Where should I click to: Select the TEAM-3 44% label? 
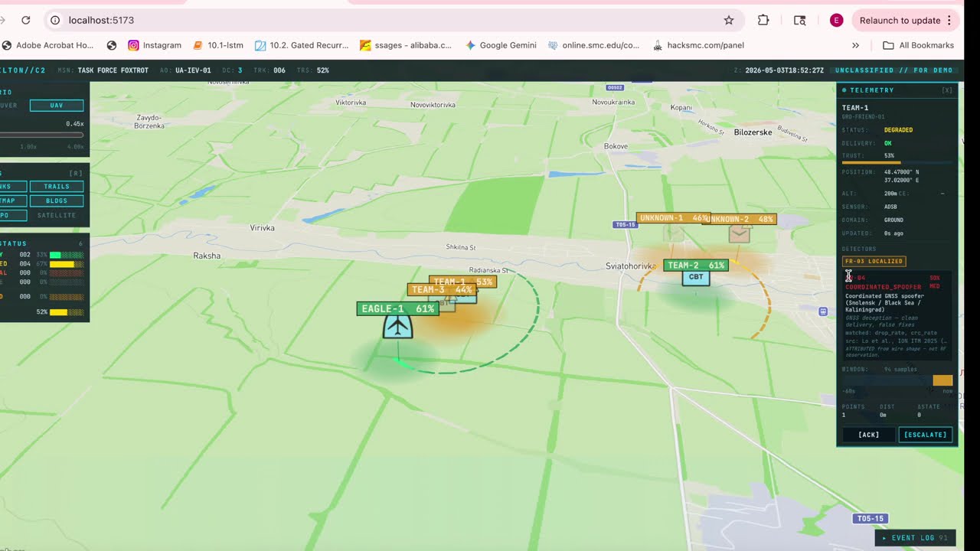click(442, 290)
